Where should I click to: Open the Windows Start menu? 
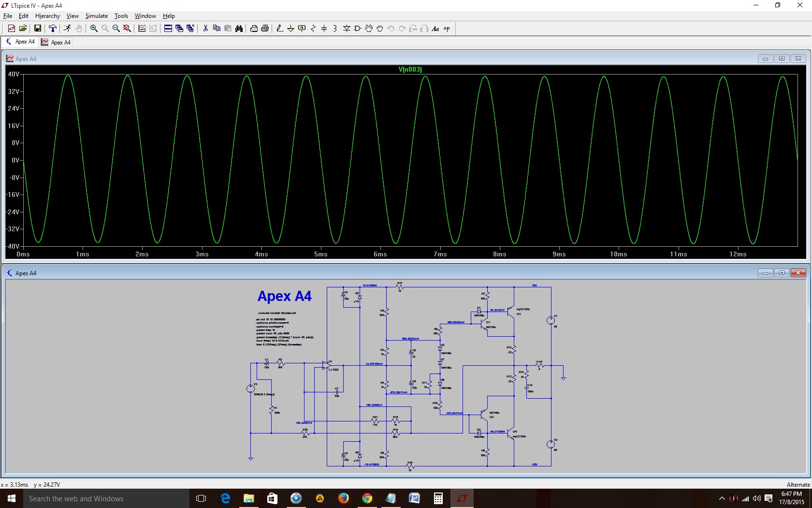[x=12, y=498]
